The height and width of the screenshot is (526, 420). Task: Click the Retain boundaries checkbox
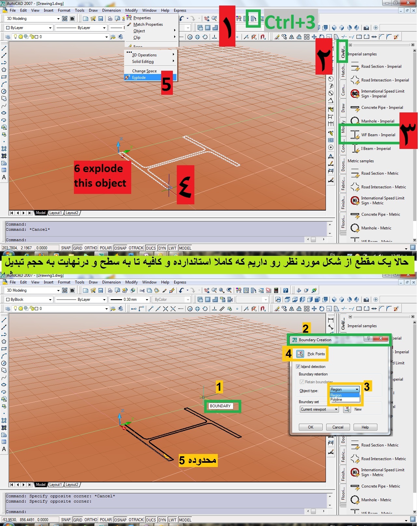302,382
